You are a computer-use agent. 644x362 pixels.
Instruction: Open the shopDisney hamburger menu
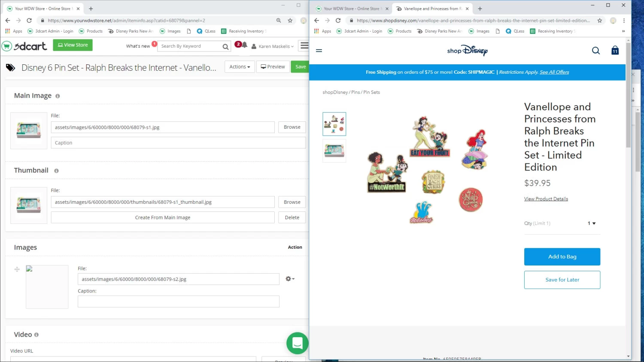pos(319,51)
